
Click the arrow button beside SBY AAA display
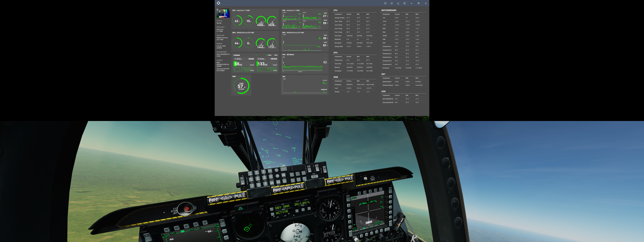[x=272, y=209]
